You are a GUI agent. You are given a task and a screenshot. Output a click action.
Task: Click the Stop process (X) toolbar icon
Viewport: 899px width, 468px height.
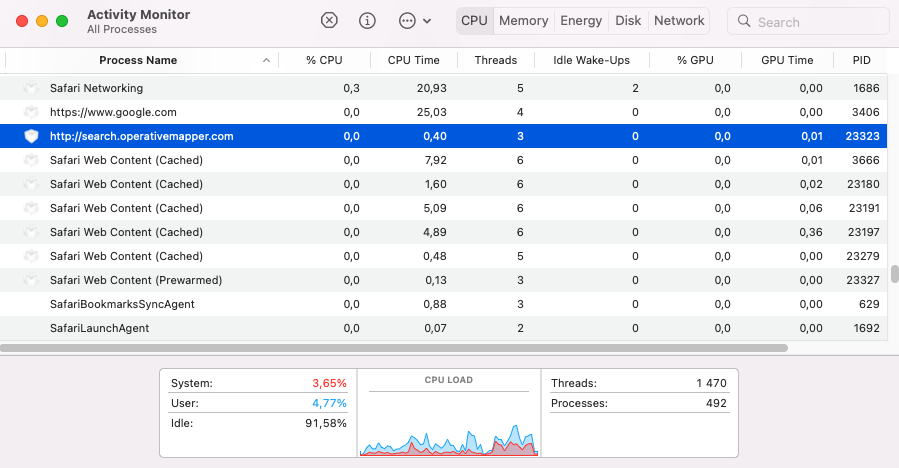329,21
